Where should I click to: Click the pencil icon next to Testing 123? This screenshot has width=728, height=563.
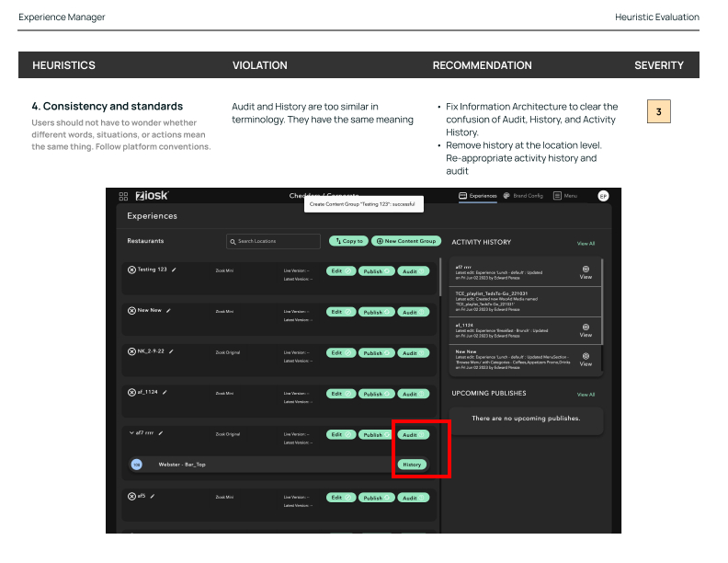(174, 270)
